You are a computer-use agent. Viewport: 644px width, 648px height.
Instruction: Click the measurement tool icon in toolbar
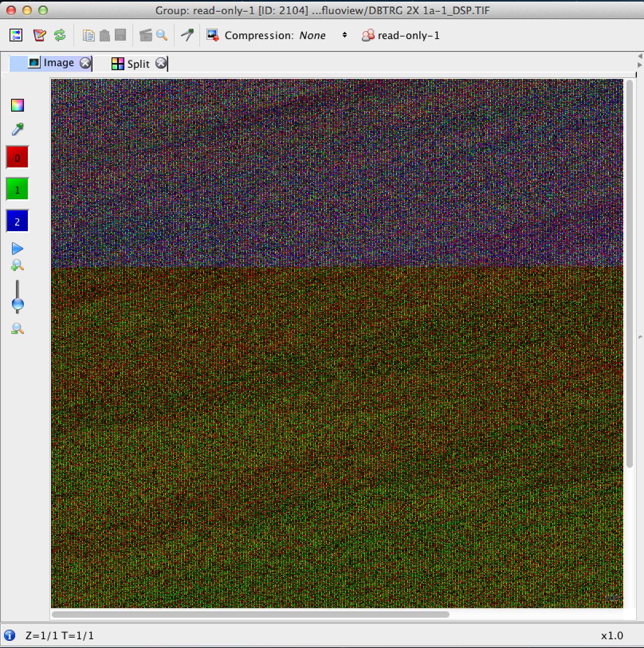(x=187, y=35)
